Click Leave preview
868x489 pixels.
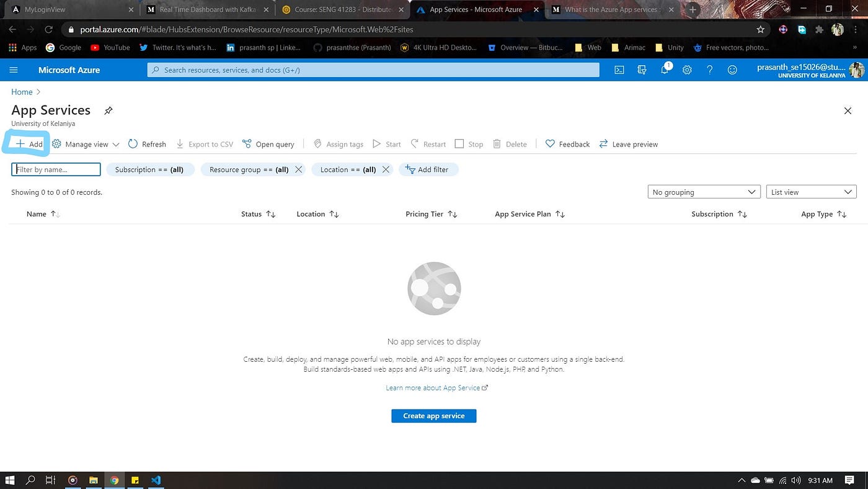pyautogui.click(x=629, y=144)
